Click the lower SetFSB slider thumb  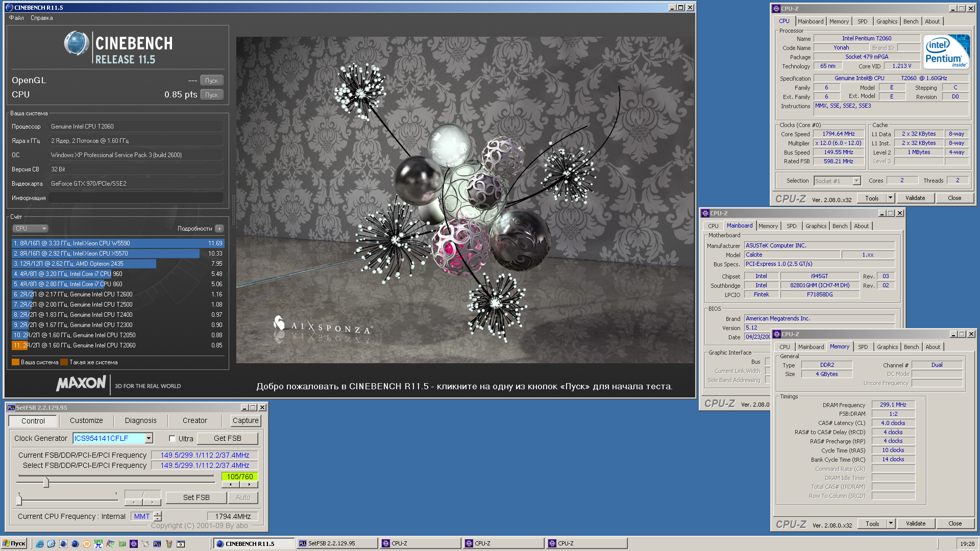coord(19,499)
